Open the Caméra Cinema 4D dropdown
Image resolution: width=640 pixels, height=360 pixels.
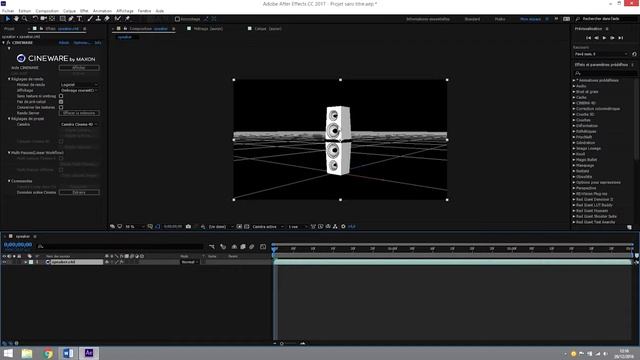(79, 124)
